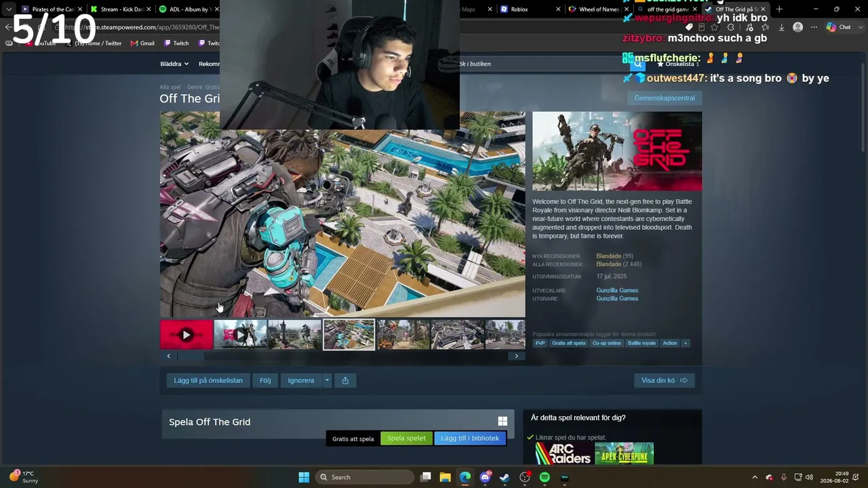Open the Apex Cyberpunk similar game thumbnail
The image size is (868, 488).
point(624,453)
